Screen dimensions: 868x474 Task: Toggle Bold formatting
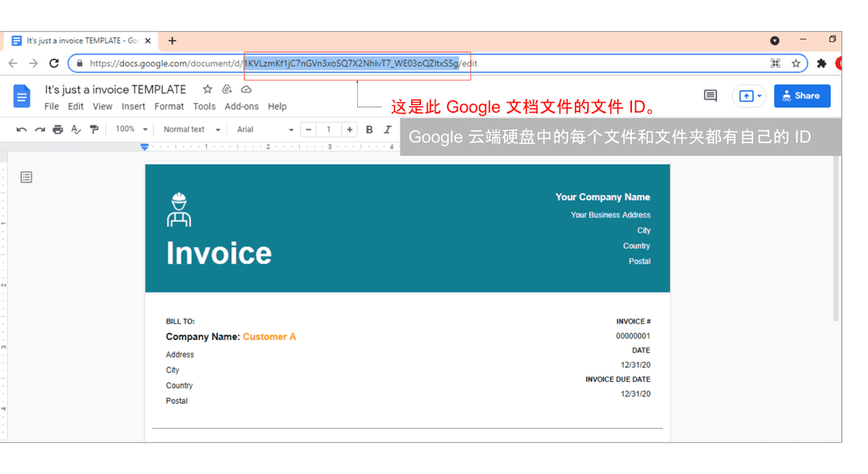pos(369,130)
